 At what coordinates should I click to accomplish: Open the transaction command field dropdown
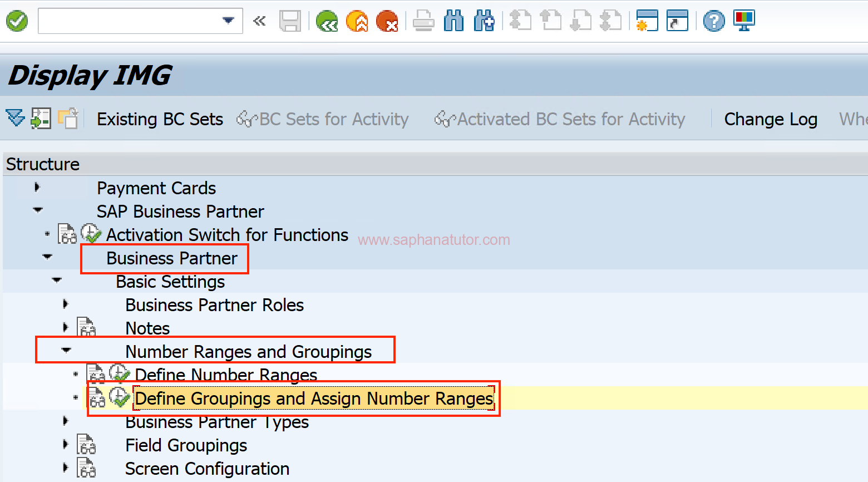click(x=228, y=21)
